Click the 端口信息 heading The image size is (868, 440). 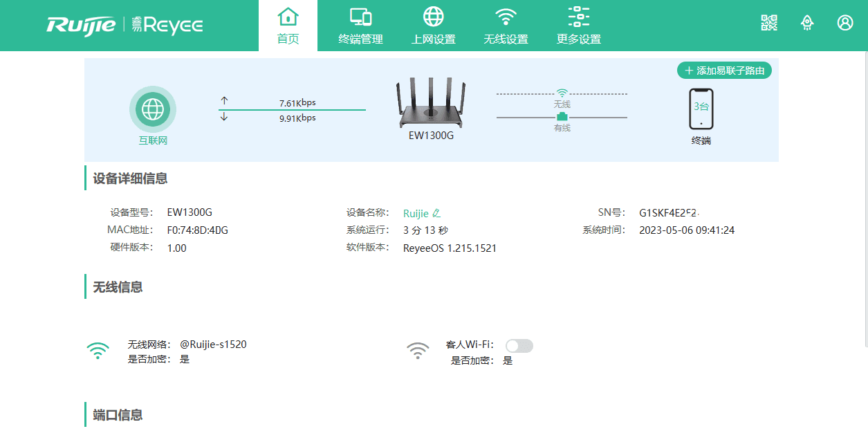118,415
